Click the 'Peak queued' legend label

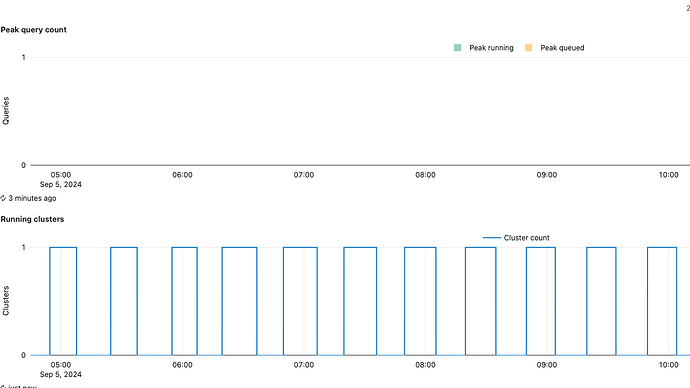pyautogui.click(x=562, y=48)
